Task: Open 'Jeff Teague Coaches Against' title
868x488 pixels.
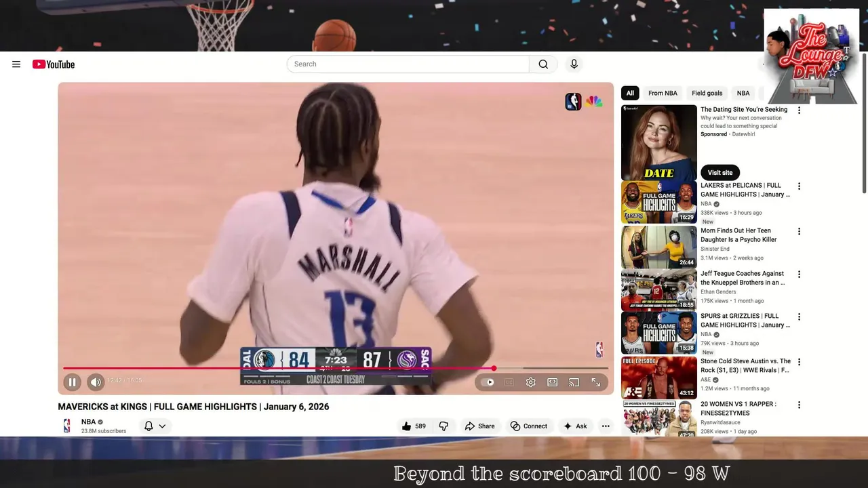Action: pyautogui.click(x=743, y=278)
